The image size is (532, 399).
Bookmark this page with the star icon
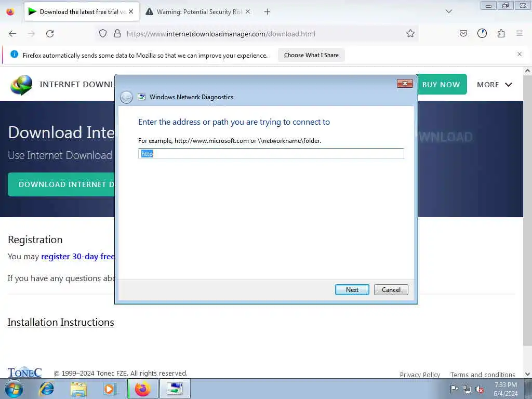coord(410,33)
